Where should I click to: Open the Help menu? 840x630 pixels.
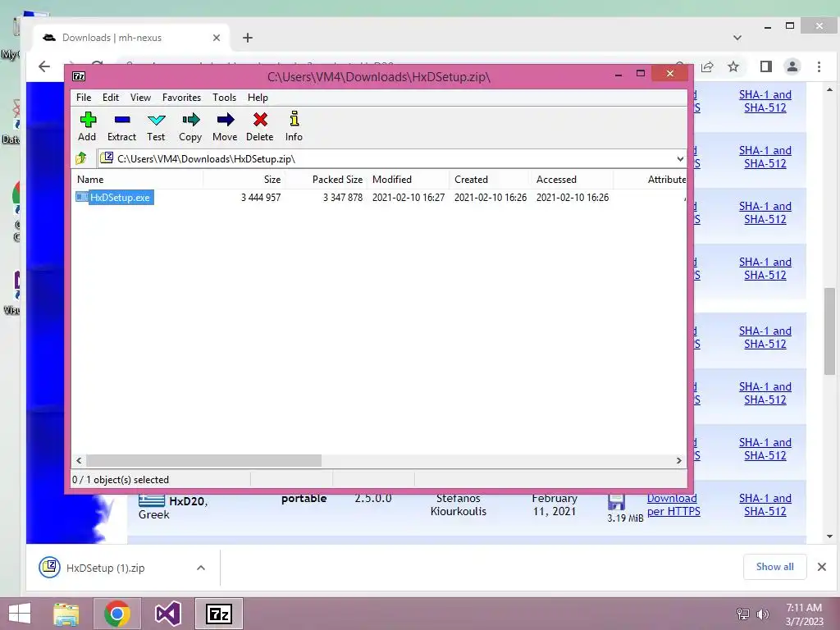[258, 98]
